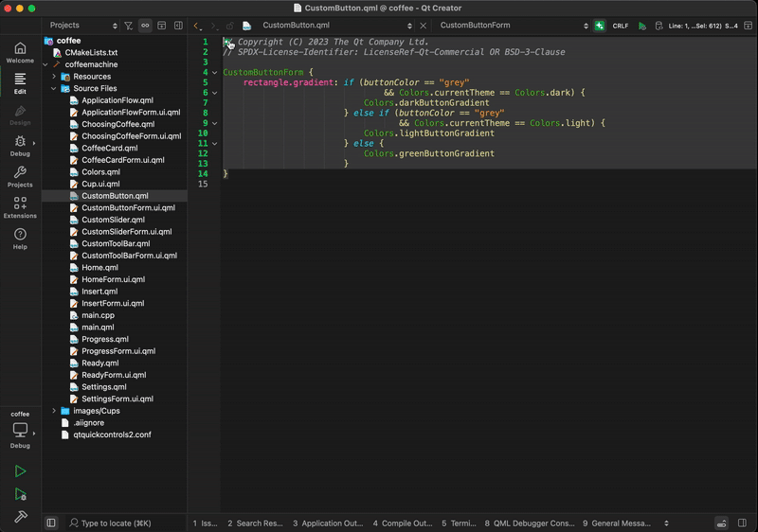The width and height of the screenshot is (758, 532).
Task: Click the green Run button
Action: [x=20, y=471]
